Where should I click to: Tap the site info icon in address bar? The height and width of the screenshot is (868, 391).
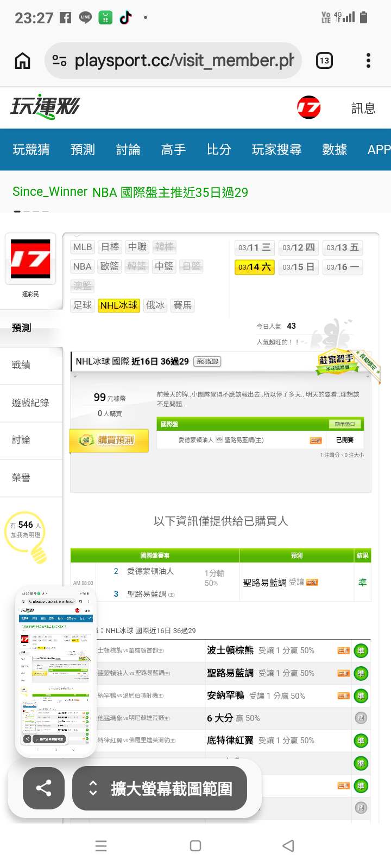coord(59,61)
